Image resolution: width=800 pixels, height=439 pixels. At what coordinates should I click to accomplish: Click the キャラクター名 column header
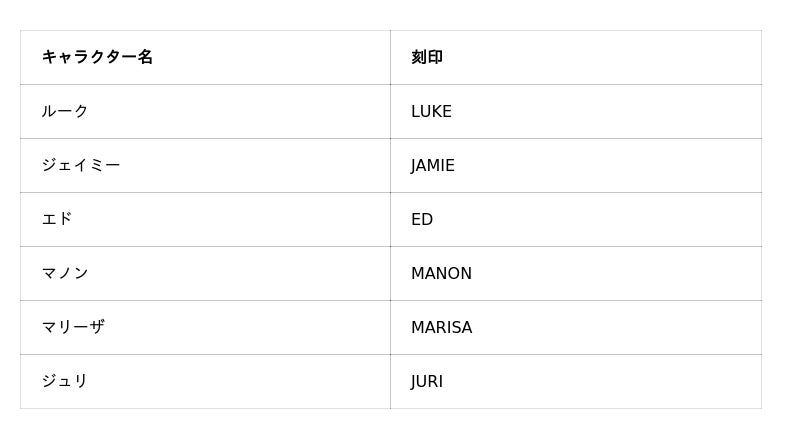97,58
